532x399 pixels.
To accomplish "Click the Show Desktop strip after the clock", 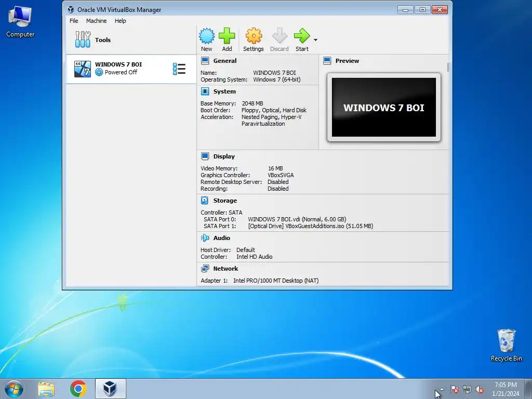I will (528, 389).
